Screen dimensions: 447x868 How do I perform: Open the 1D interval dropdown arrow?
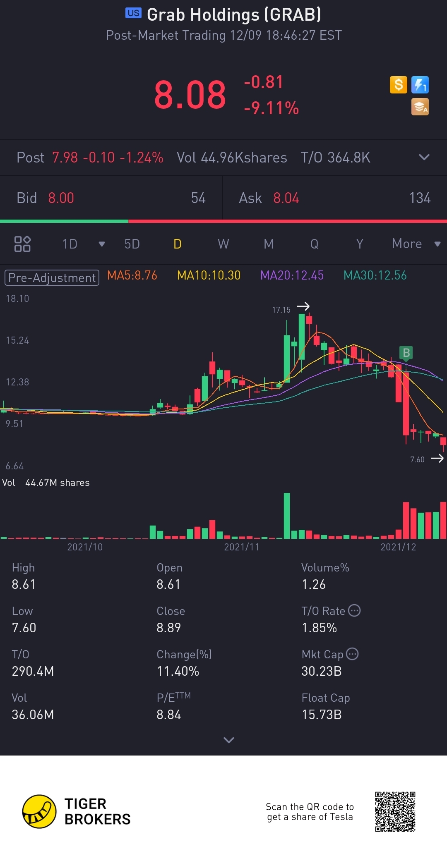pos(102,244)
